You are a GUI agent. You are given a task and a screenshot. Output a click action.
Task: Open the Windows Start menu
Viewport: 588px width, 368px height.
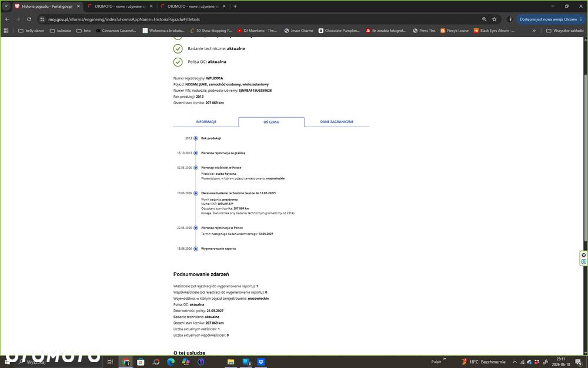click(6, 362)
